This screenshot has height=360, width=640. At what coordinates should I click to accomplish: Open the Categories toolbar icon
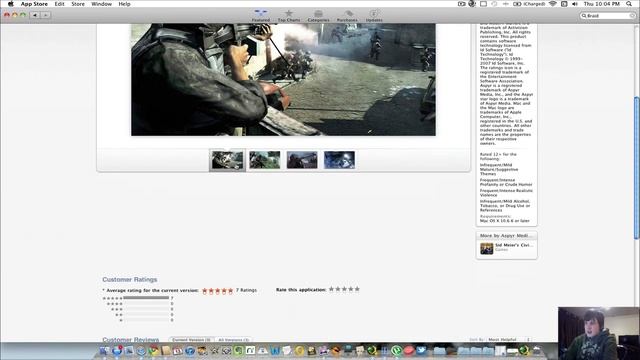[318, 16]
